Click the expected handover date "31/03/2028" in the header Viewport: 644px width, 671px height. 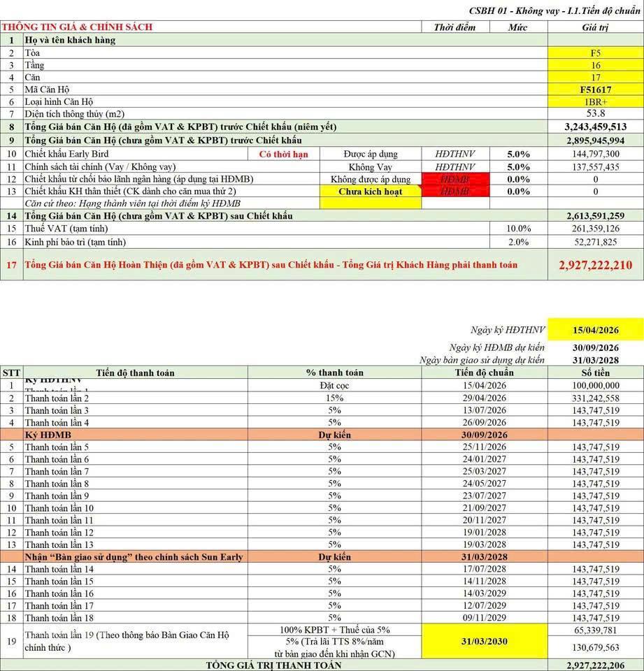[x=596, y=360]
